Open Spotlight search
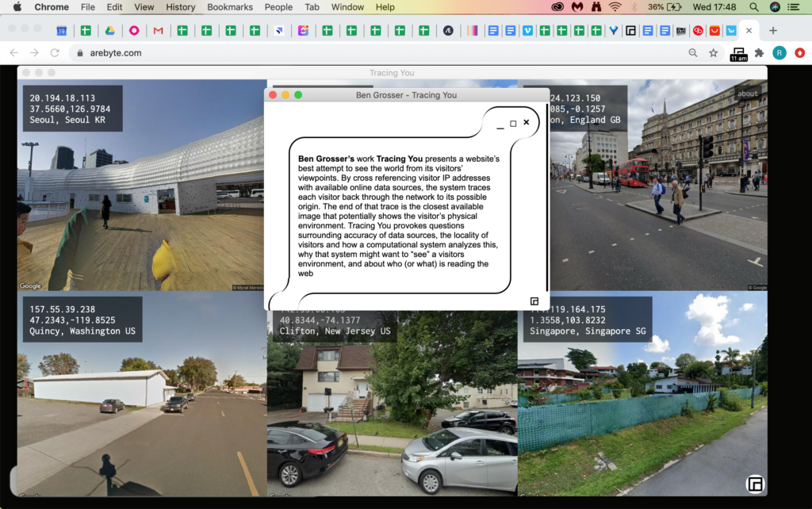This screenshot has height=509, width=812. (x=754, y=7)
